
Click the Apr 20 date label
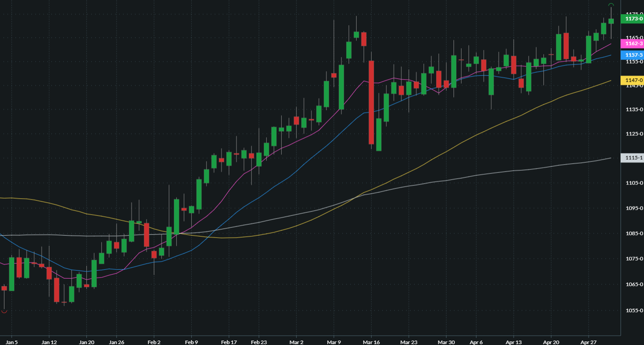(x=551, y=341)
